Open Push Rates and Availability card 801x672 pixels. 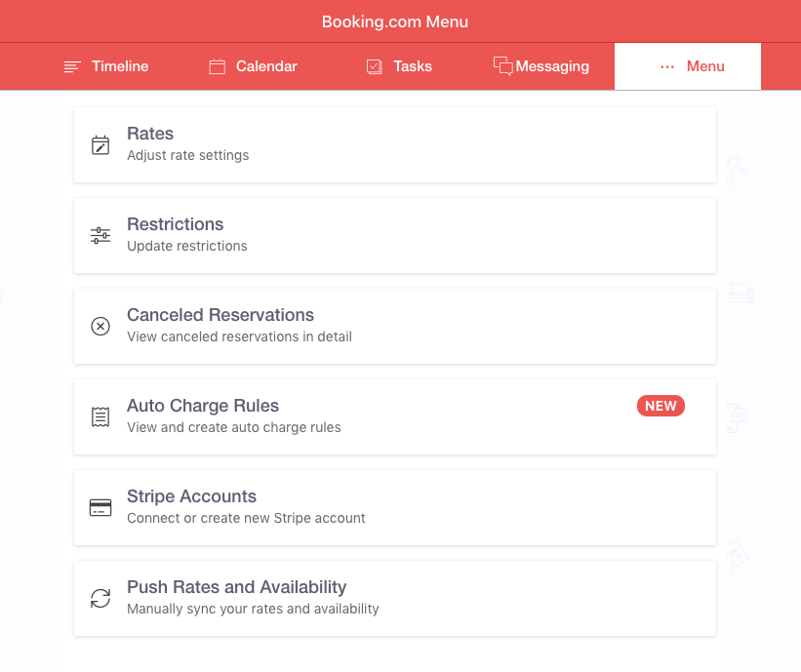point(395,598)
